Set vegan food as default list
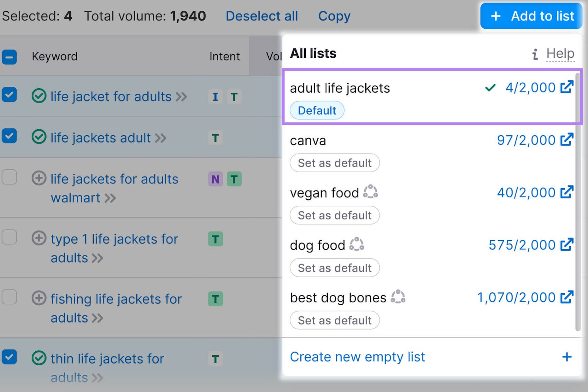The image size is (588, 392). pos(334,215)
